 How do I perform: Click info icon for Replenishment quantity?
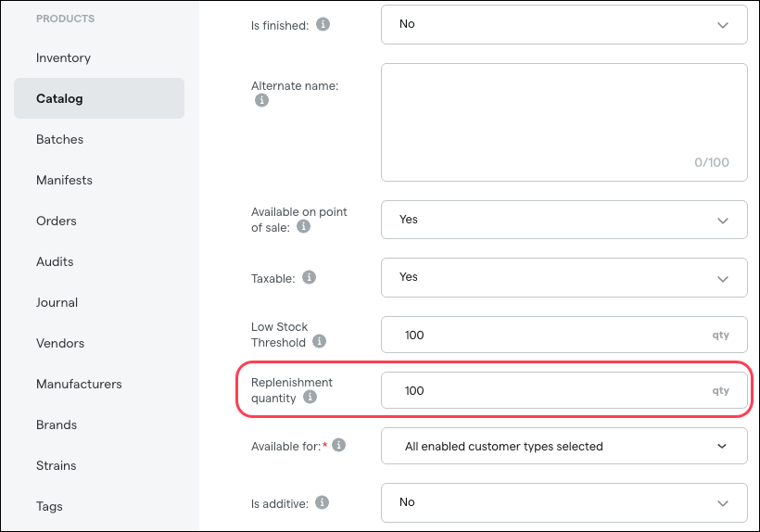(x=310, y=397)
